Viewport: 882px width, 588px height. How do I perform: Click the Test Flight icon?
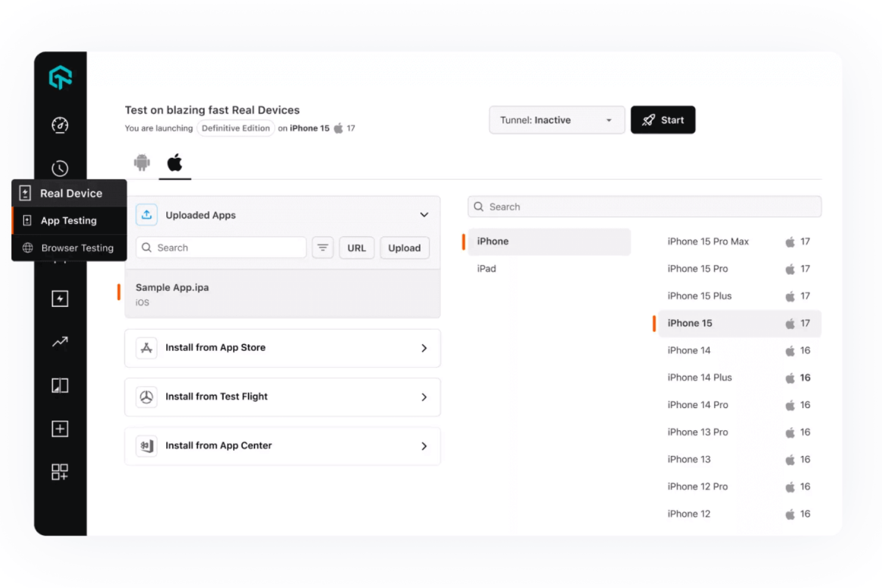[147, 397]
